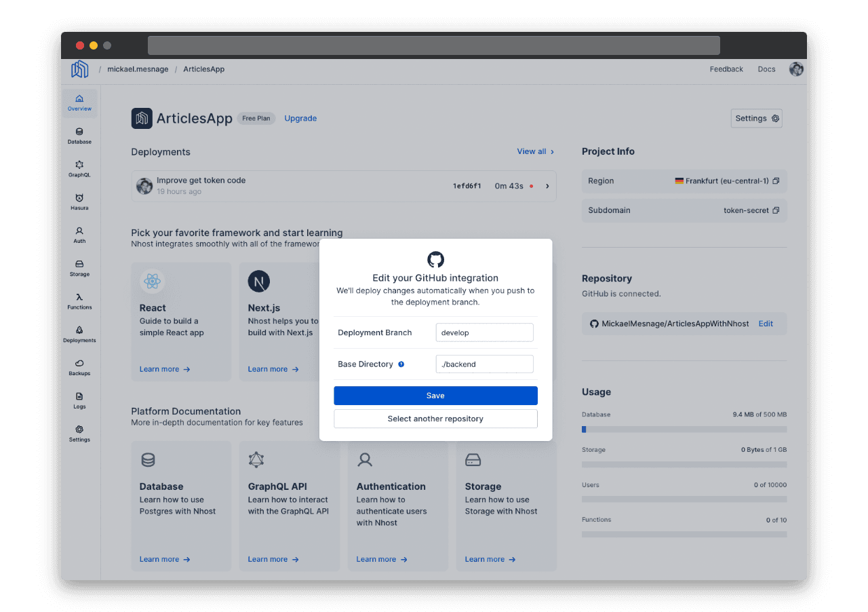
Task: Open Storage in the left sidebar
Action: coord(79,268)
